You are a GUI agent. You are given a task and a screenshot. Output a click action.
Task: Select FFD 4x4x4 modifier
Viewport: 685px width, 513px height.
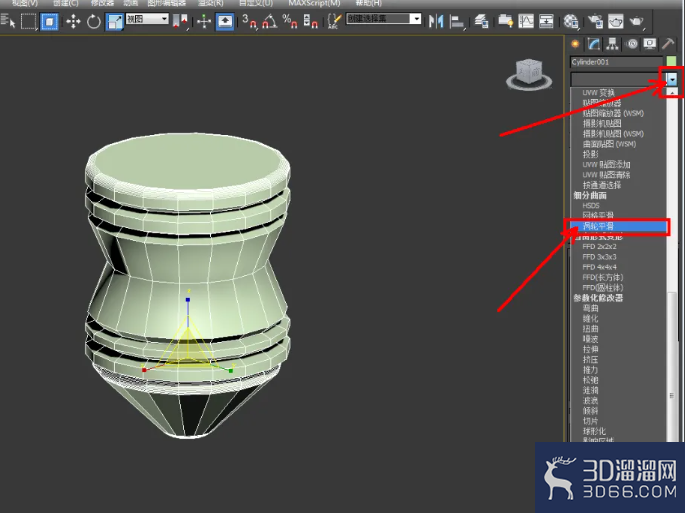click(x=599, y=267)
